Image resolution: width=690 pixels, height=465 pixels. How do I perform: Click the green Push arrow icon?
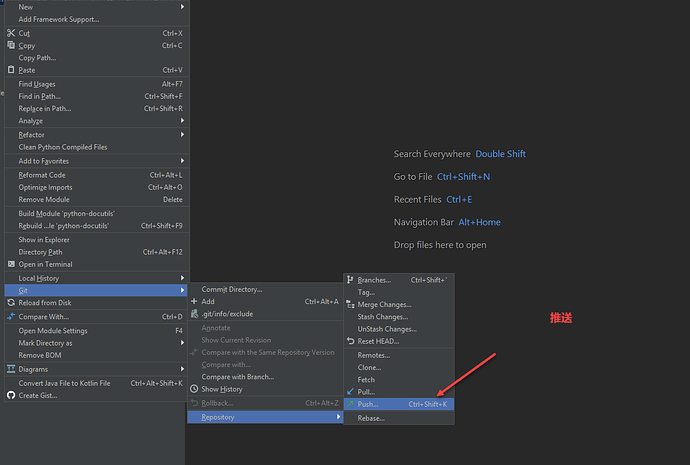pyautogui.click(x=350, y=403)
